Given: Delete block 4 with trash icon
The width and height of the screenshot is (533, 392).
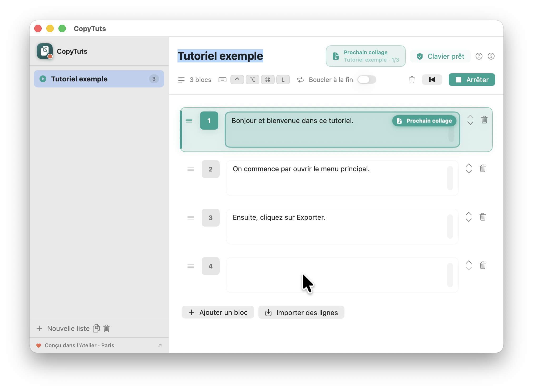Looking at the screenshot, I should click(483, 265).
